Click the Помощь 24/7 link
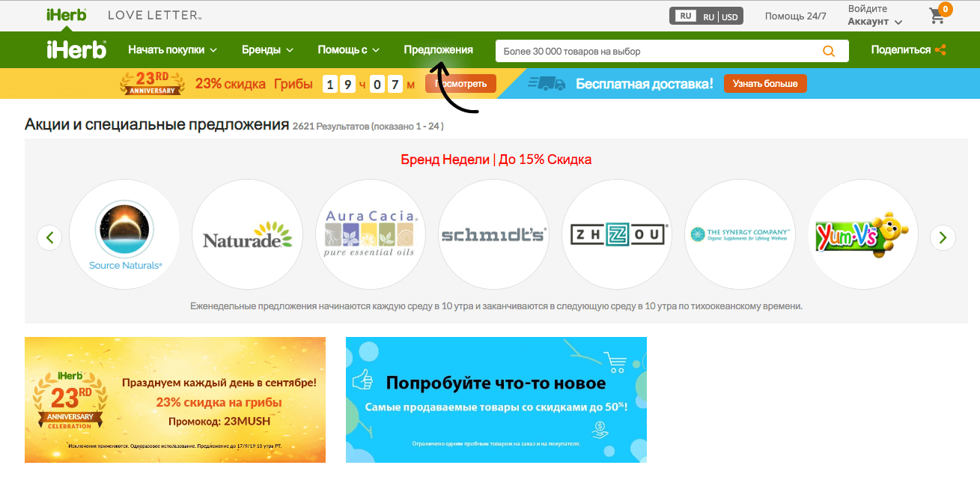This screenshot has height=483, width=980. point(795,16)
